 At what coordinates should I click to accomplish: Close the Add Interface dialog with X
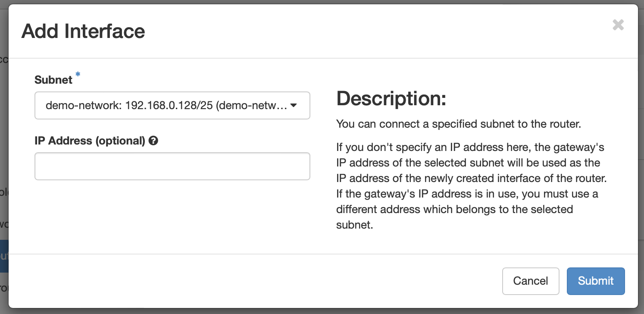click(x=618, y=25)
